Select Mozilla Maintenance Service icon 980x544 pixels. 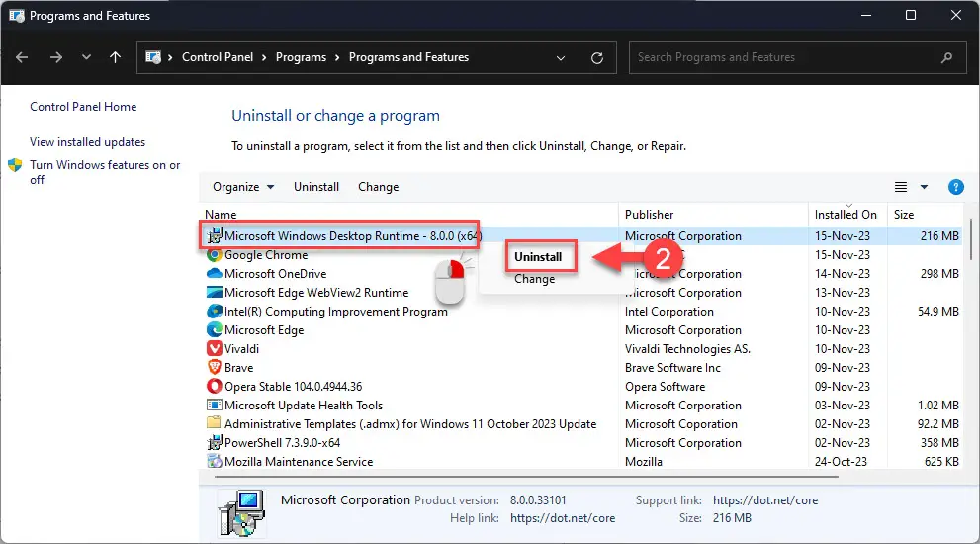[215, 462]
